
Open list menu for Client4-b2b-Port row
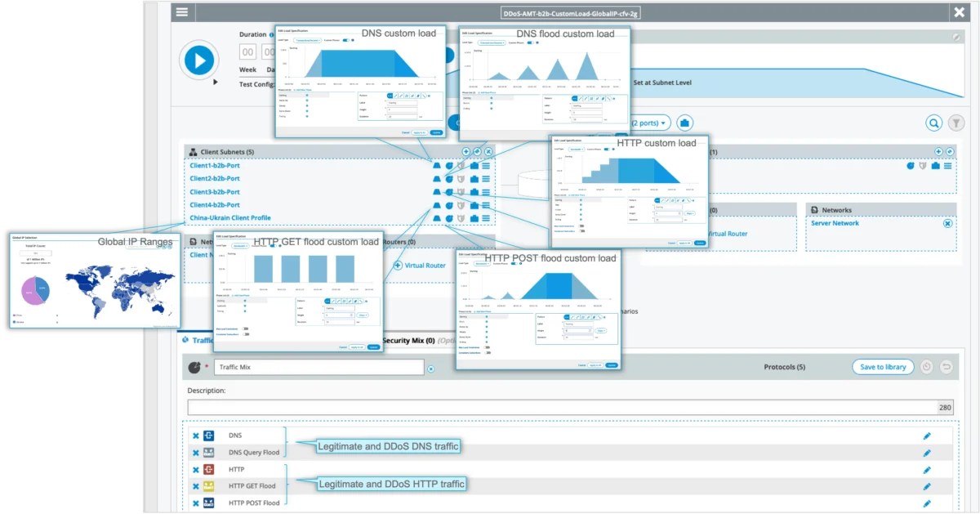486,205
